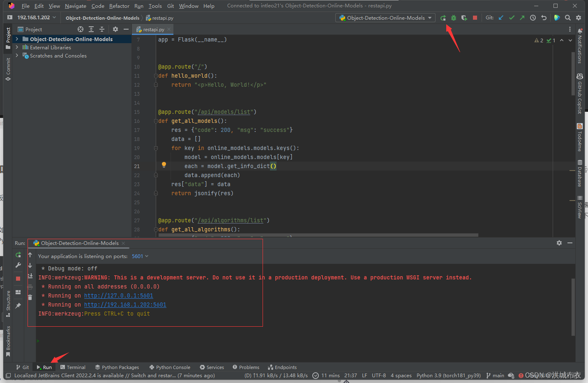Screen dimensions: 588x383
Task: Commit changes with the Git checkmark
Action: click(512, 18)
